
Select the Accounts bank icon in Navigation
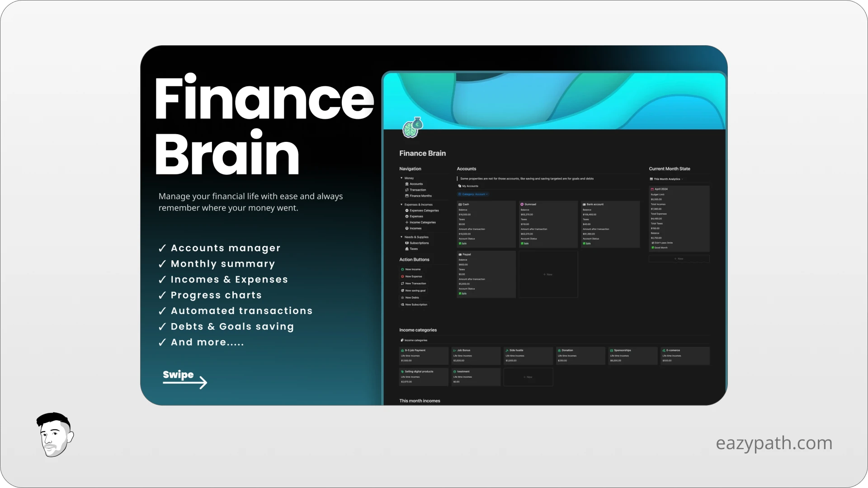pyautogui.click(x=407, y=184)
